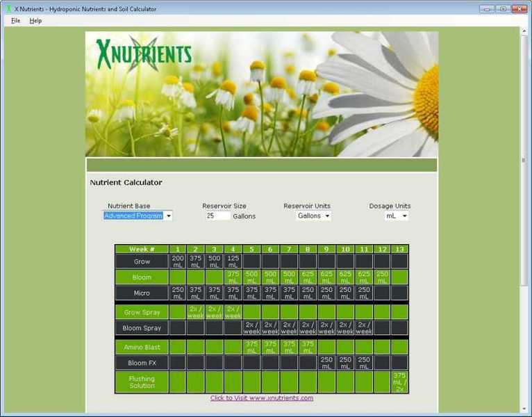
Task: Click Micro week 1 cell 250 mL
Action: [x=178, y=293]
